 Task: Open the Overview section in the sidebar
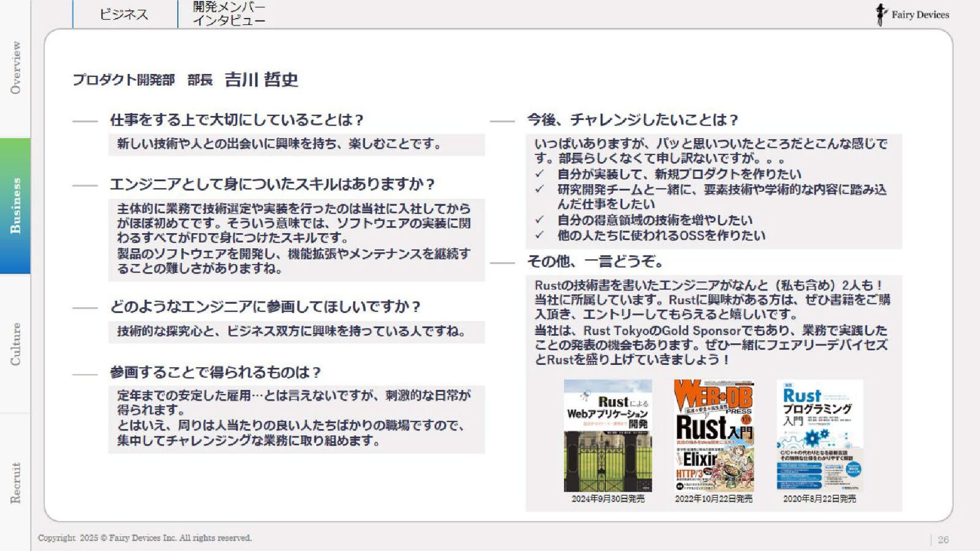pos(15,67)
